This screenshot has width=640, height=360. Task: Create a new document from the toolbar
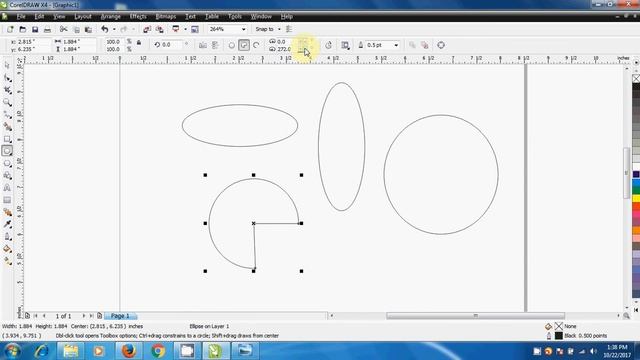(10, 29)
